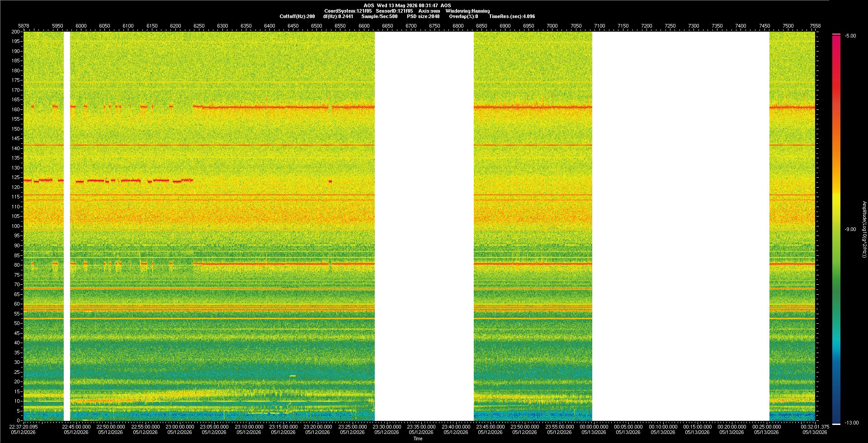The width and height of the screenshot is (868, 443).
Task: Click the 6000 tick on top axis
Action: point(81,26)
